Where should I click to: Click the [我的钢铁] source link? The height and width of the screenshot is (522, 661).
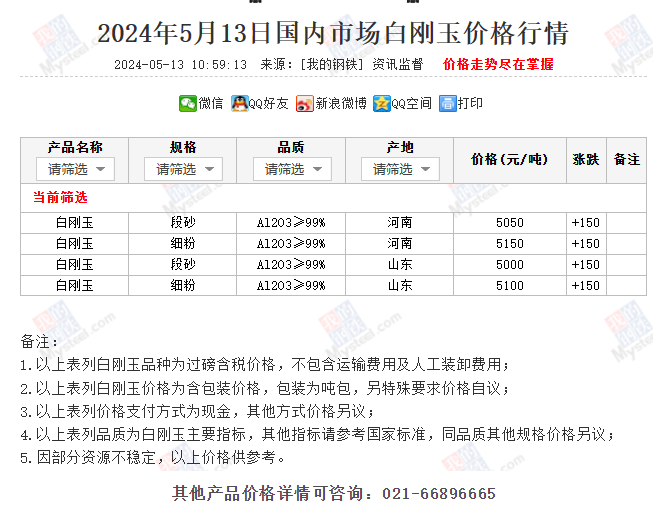pyautogui.click(x=333, y=64)
